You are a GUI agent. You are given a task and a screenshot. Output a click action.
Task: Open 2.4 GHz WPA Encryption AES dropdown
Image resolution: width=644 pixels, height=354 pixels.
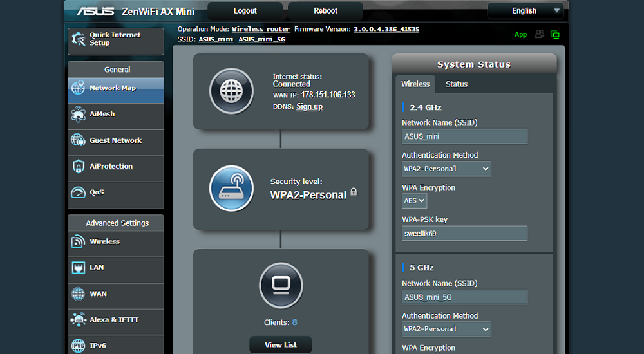[414, 201]
